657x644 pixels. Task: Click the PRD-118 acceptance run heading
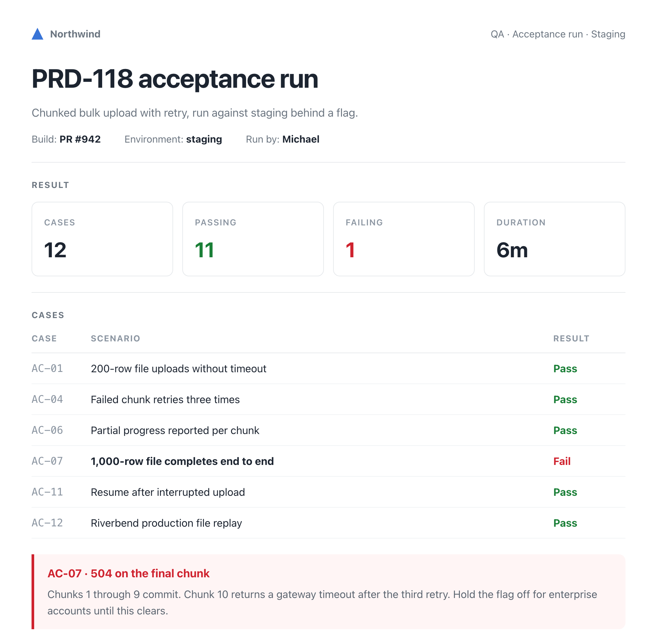coord(175,79)
